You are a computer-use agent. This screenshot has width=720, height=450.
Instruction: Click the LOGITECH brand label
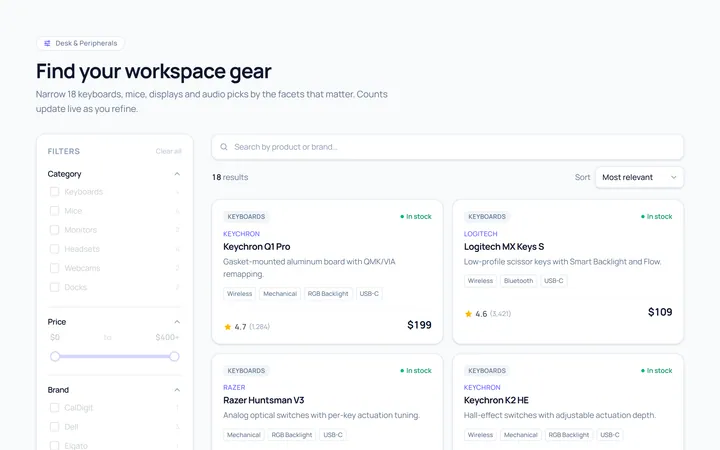click(480, 234)
